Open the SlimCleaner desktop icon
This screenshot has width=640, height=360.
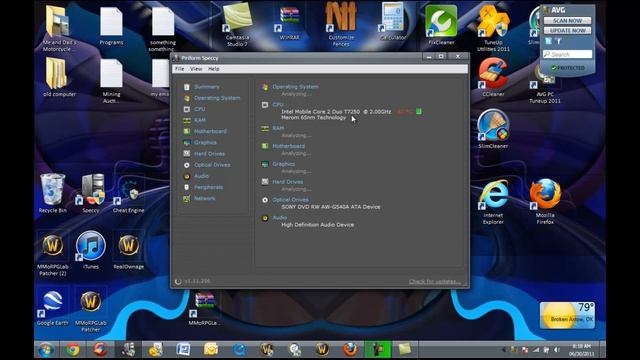[x=493, y=129]
